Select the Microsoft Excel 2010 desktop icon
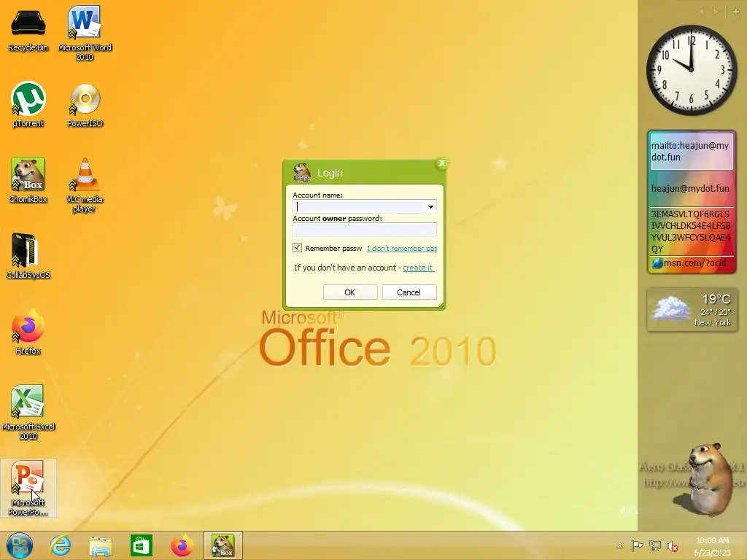 (x=28, y=412)
